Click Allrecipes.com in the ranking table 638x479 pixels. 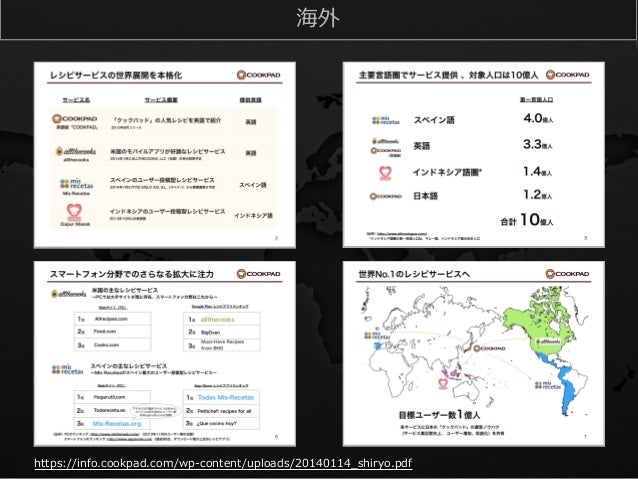[x=111, y=319]
